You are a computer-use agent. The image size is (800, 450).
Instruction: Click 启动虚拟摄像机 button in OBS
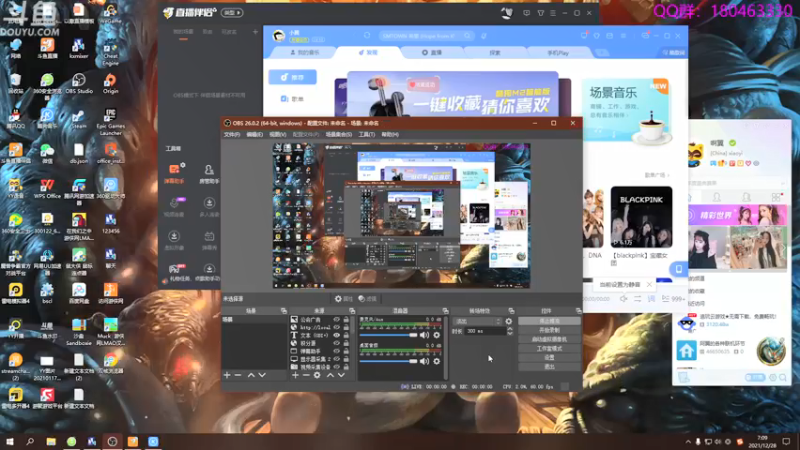coord(549,339)
